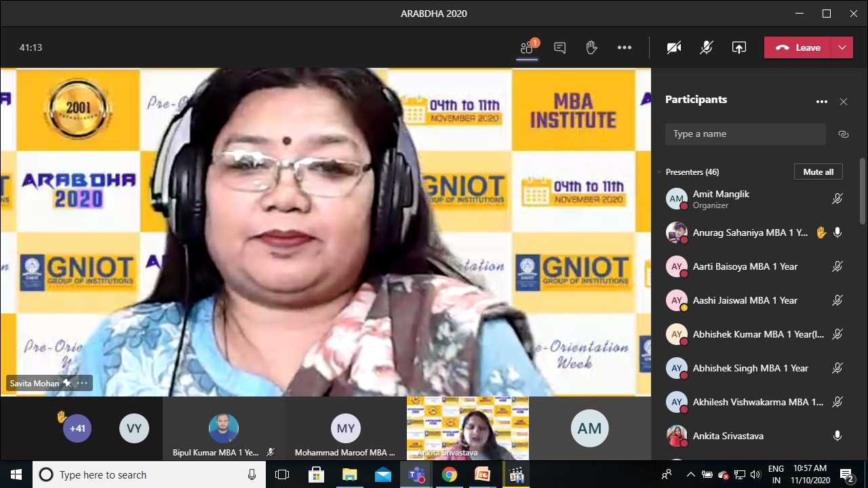Click the Mute all button

point(818,172)
